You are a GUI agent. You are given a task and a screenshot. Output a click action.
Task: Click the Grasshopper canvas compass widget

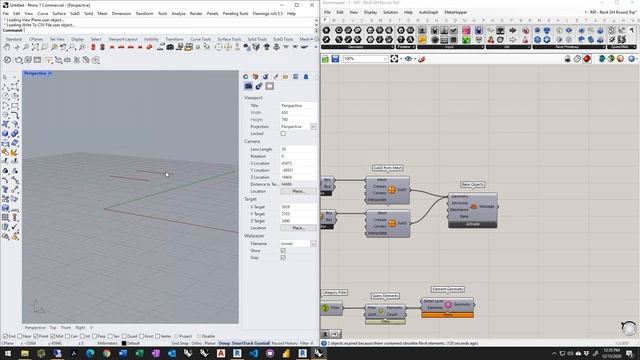tap(629, 328)
